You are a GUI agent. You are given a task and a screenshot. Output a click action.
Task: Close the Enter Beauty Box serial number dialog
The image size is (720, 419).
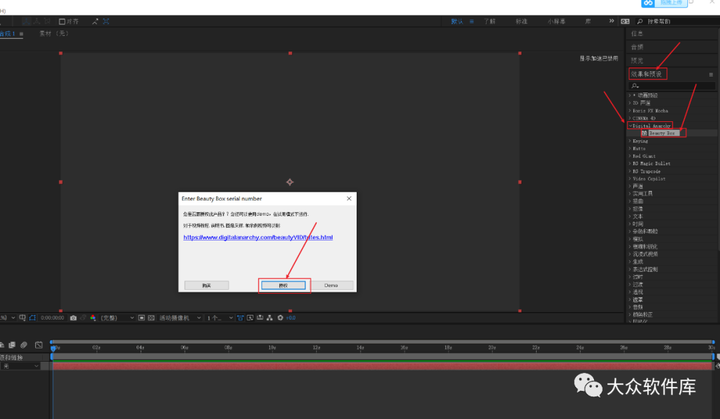click(x=349, y=198)
